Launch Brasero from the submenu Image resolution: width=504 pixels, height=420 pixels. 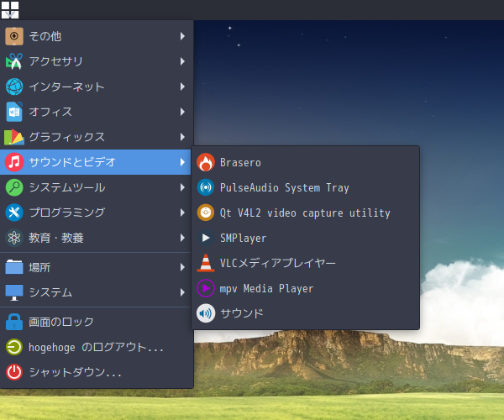coord(306,162)
